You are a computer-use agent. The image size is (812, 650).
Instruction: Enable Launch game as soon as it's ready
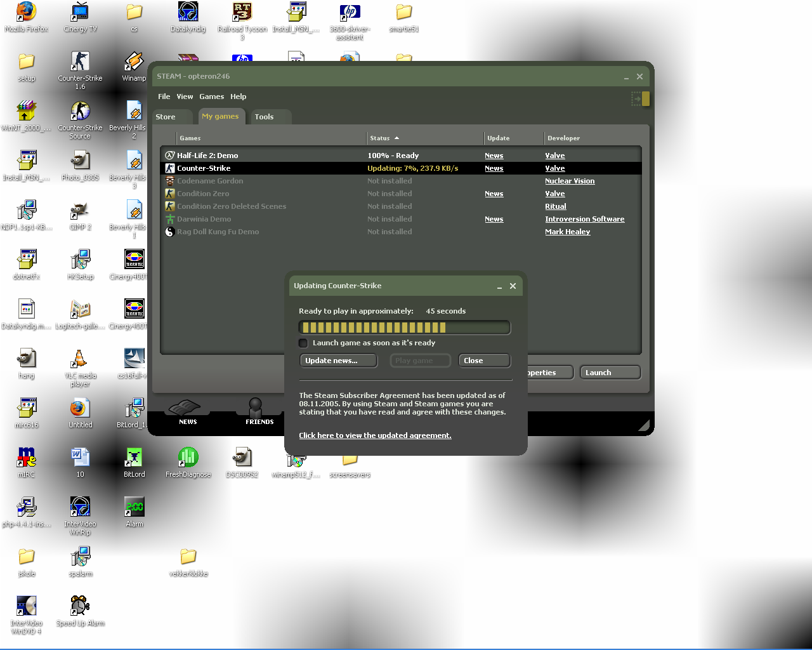click(303, 343)
